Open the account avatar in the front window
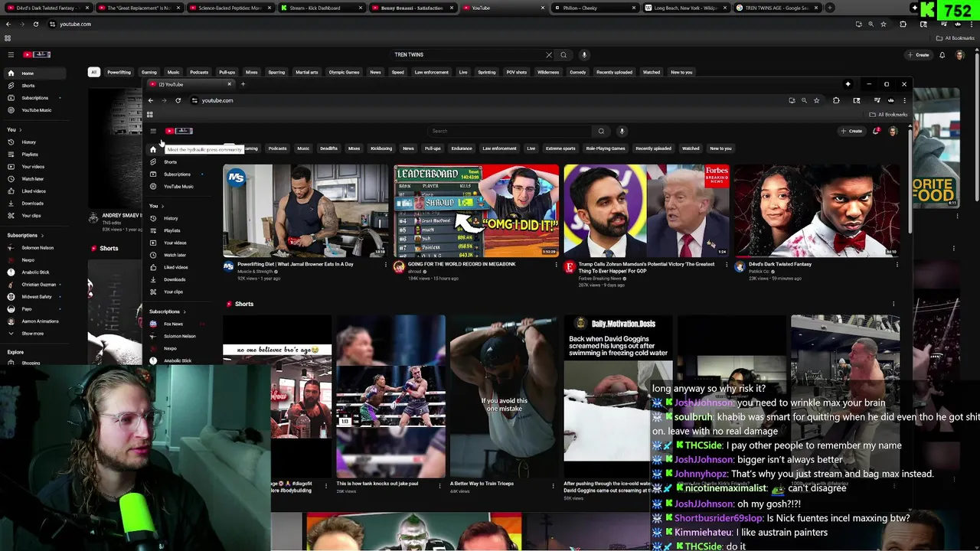The height and width of the screenshot is (551, 980). pyautogui.click(x=893, y=131)
